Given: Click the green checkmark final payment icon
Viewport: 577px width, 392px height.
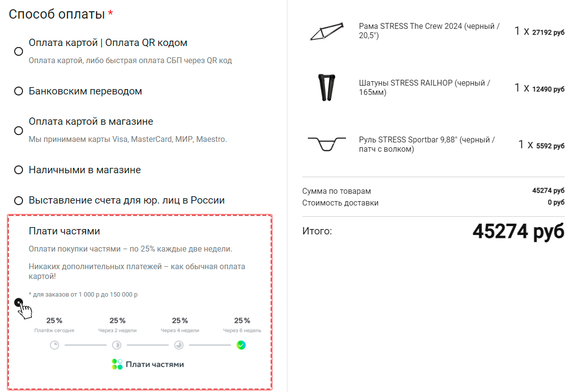Looking at the screenshot, I should click(241, 346).
